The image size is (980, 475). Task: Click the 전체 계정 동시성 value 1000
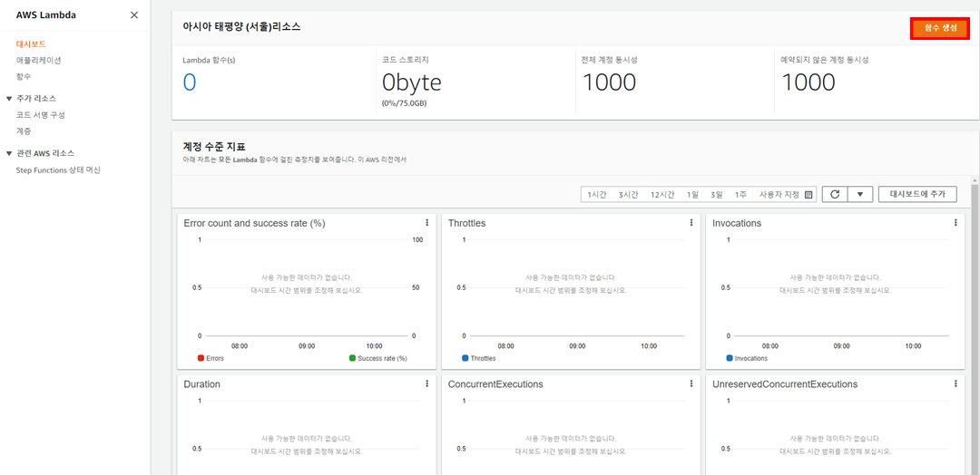point(609,82)
